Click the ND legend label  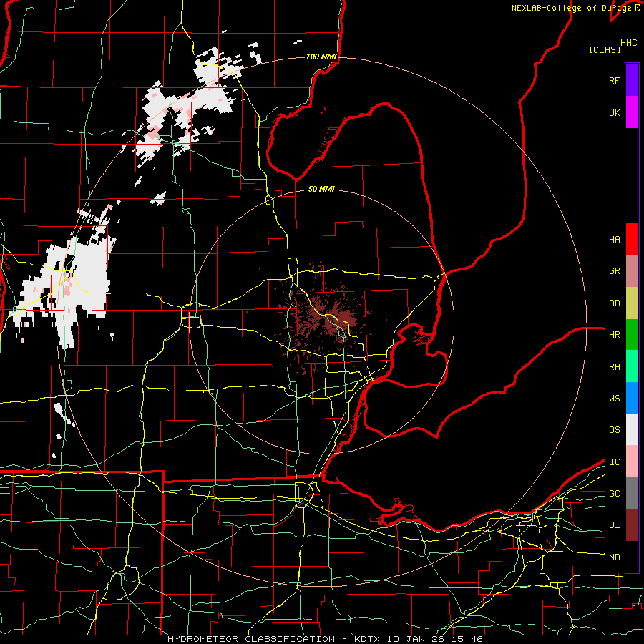[x=614, y=557]
